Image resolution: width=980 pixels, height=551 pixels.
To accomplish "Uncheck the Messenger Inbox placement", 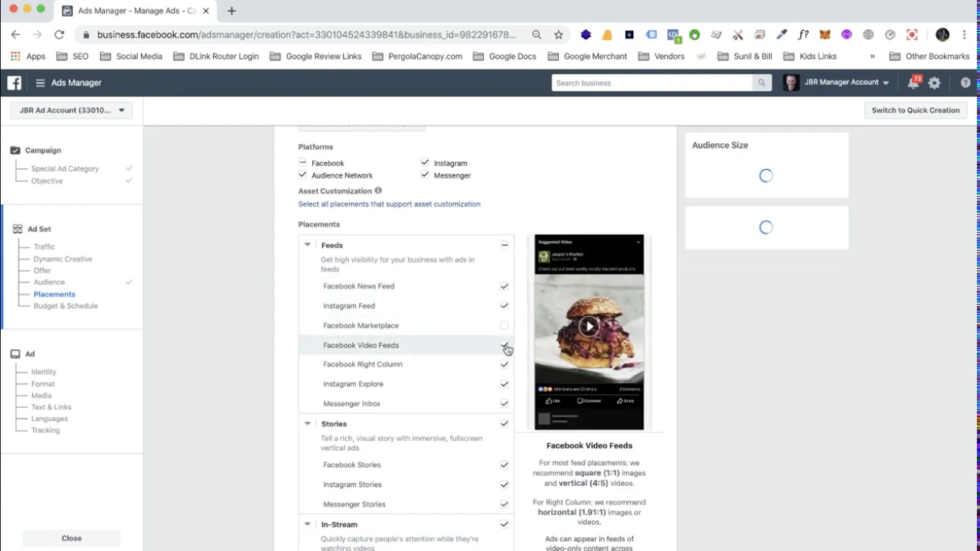I will pyautogui.click(x=504, y=403).
